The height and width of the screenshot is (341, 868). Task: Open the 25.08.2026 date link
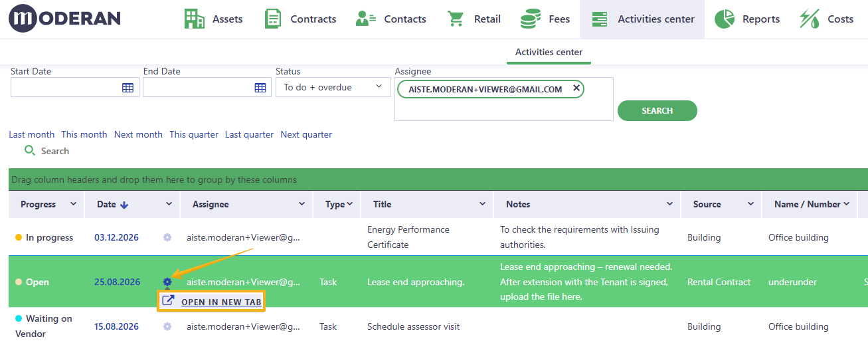117,282
